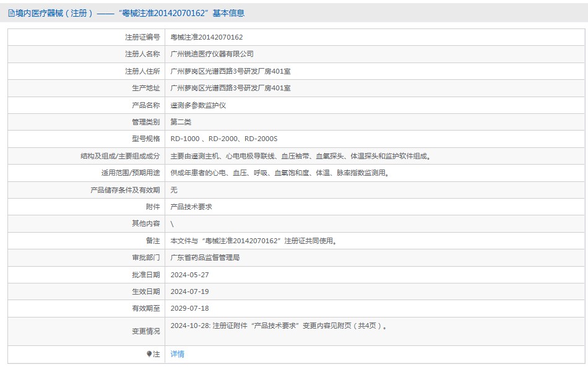Click the attachment value 产品技术要求
Image resolution: width=588 pixels, height=367 pixels.
point(191,207)
